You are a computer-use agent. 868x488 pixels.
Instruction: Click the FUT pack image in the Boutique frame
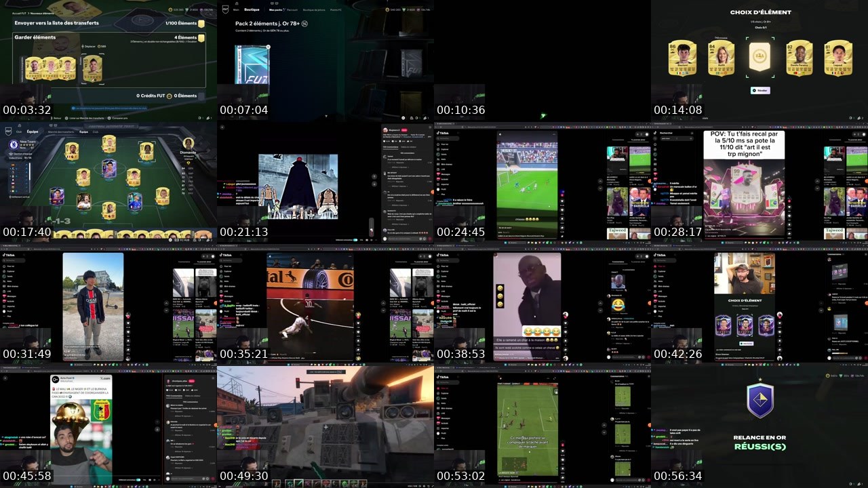252,64
